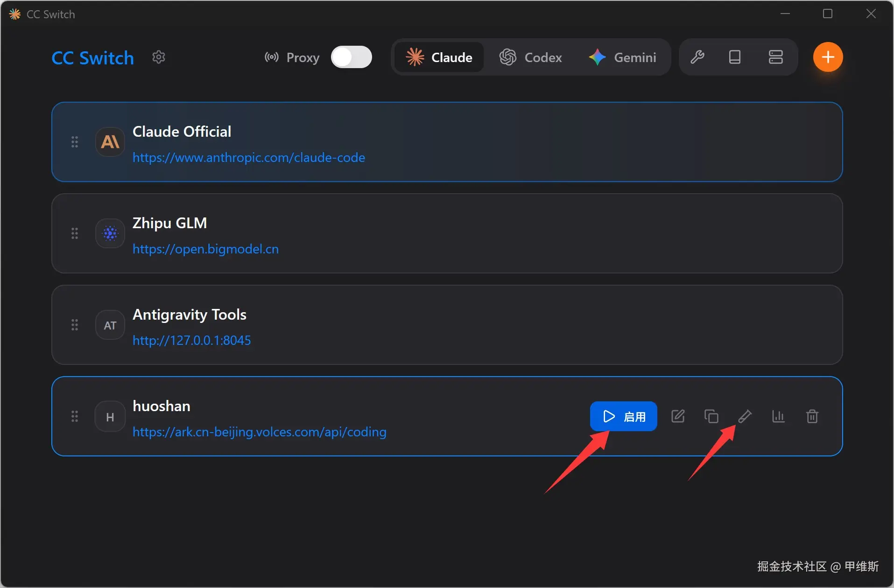This screenshot has height=588, width=894.
Task: Switch to the Codex tab
Action: click(x=531, y=57)
